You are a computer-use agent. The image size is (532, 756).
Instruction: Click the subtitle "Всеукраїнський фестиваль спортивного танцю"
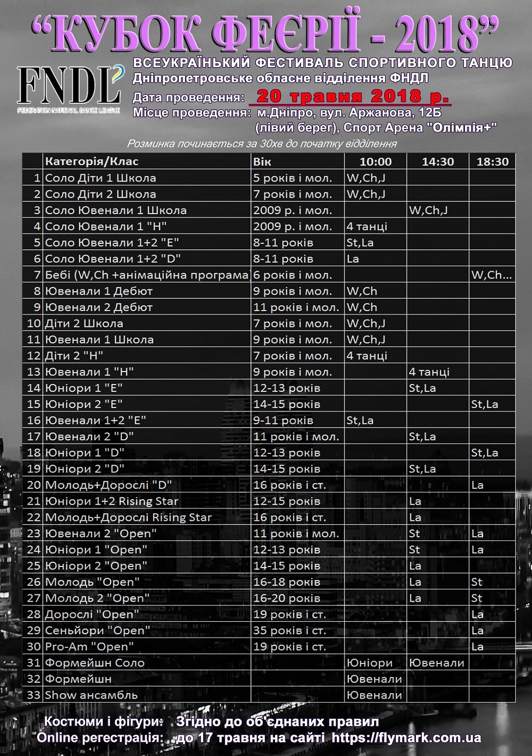pyautogui.click(x=322, y=62)
